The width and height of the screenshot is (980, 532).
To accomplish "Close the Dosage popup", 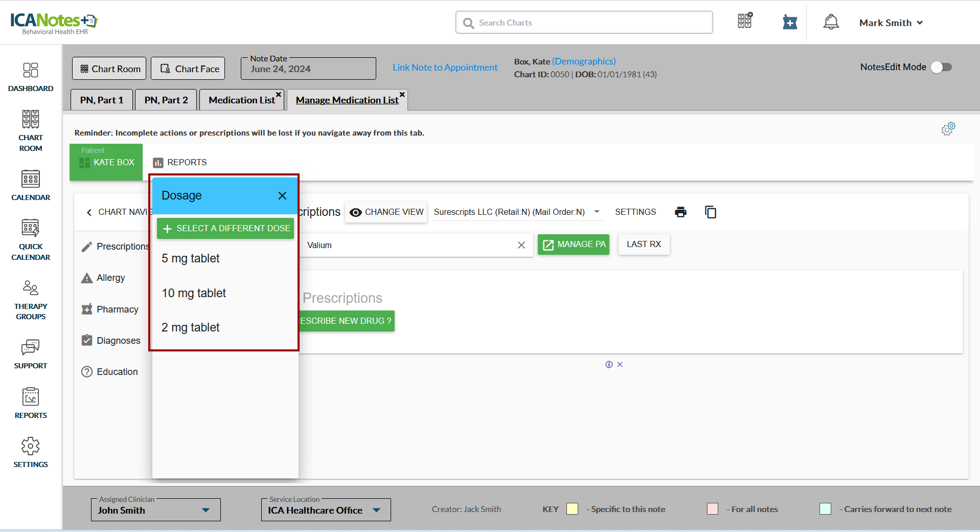I will [x=282, y=196].
